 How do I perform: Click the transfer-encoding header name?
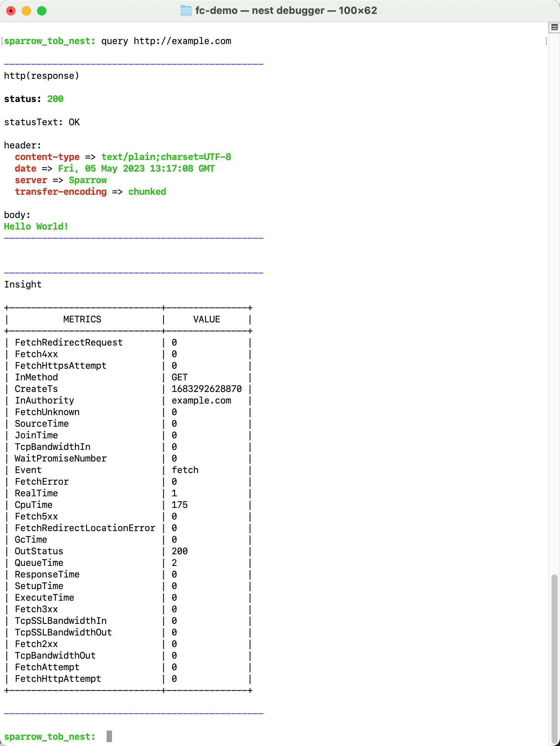coord(61,192)
